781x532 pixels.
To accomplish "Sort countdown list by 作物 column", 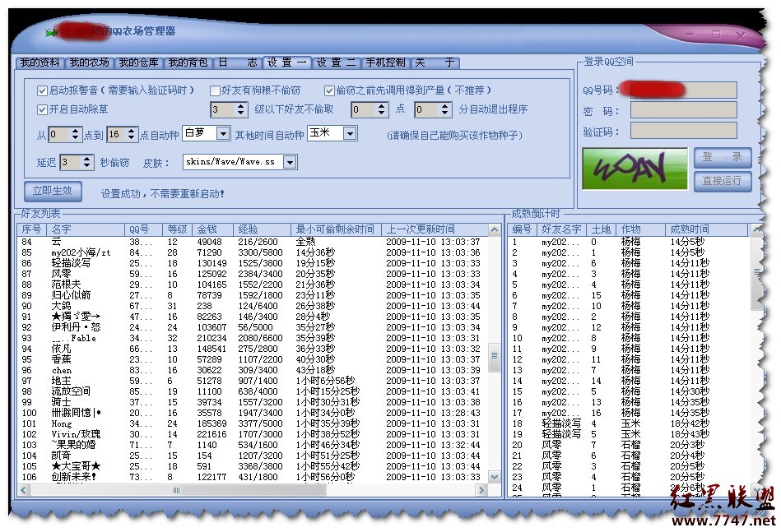I will tap(640, 229).
